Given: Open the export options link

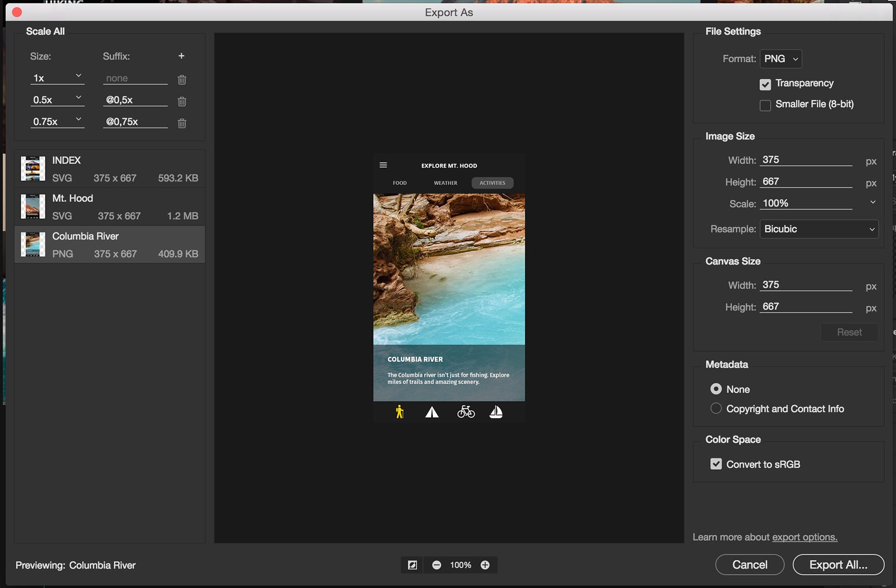Looking at the screenshot, I should [x=804, y=537].
